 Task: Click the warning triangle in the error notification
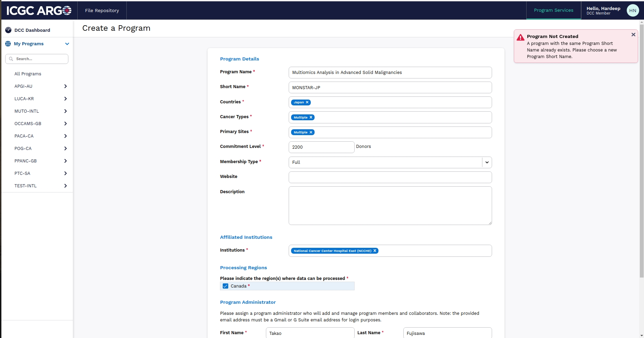pyautogui.click(x=520, y=38)
